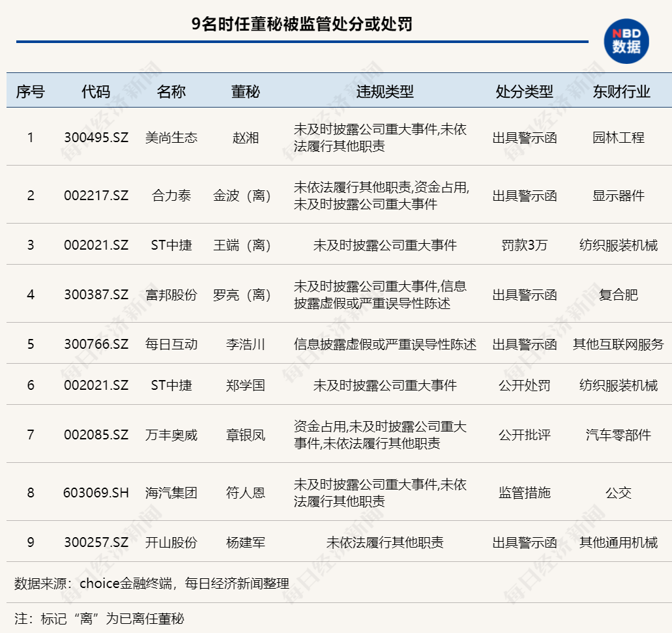Click secretary name 罗亮（离）

point(242,295)
